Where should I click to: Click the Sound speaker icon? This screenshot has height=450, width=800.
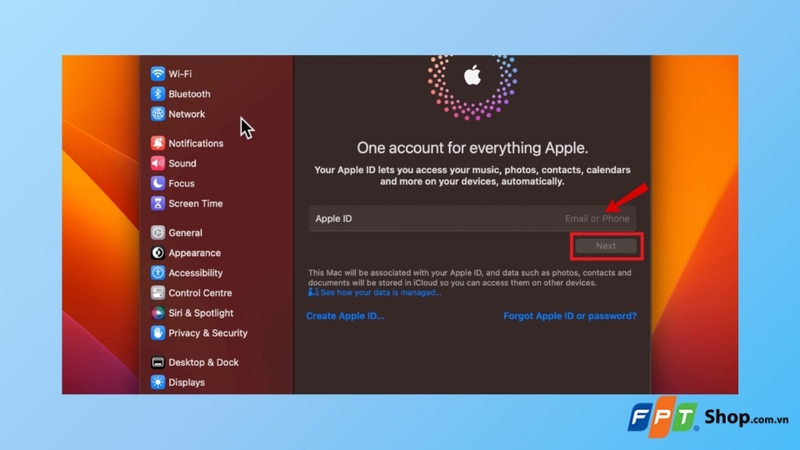[x=158, y=163]
